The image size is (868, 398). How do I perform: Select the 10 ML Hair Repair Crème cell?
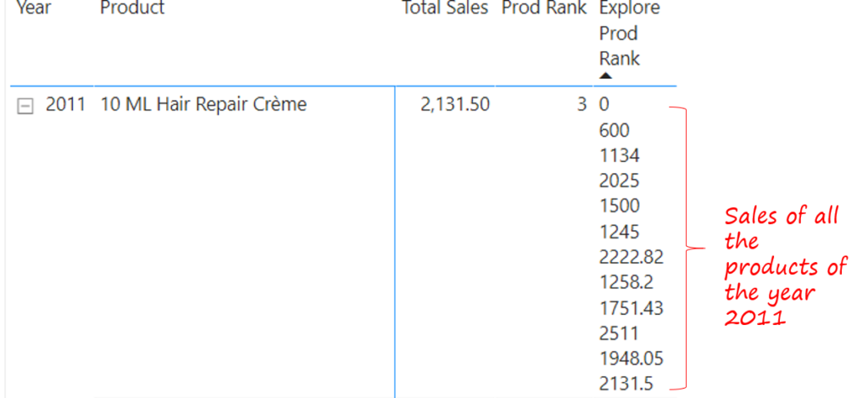pos(203,105)
